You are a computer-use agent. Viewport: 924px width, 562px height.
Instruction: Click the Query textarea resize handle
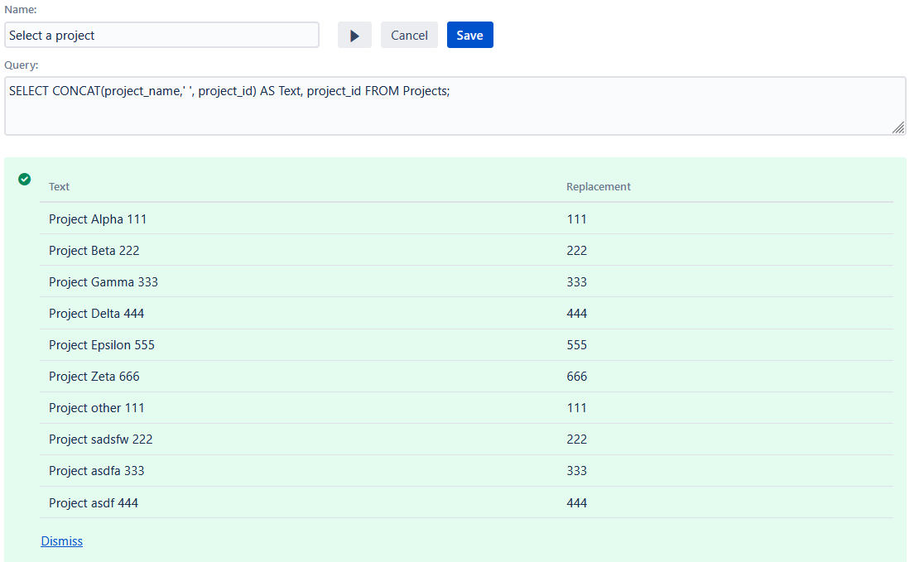point(898,127)
